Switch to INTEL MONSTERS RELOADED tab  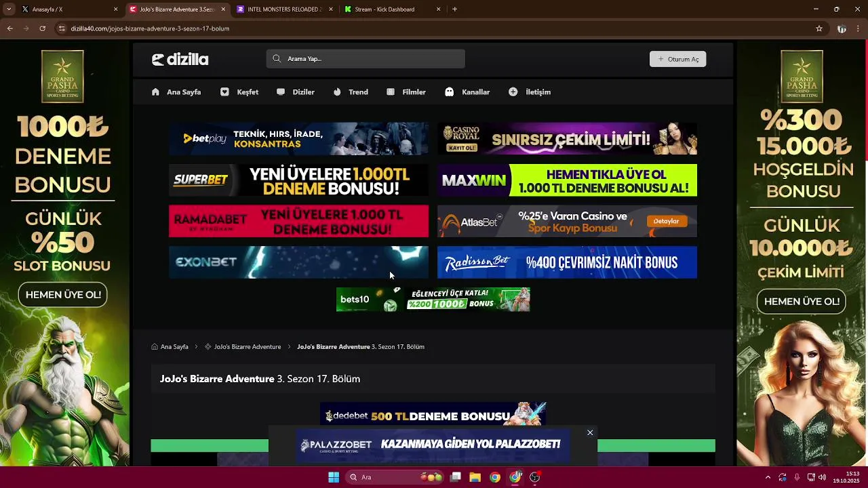coord(284,9)
